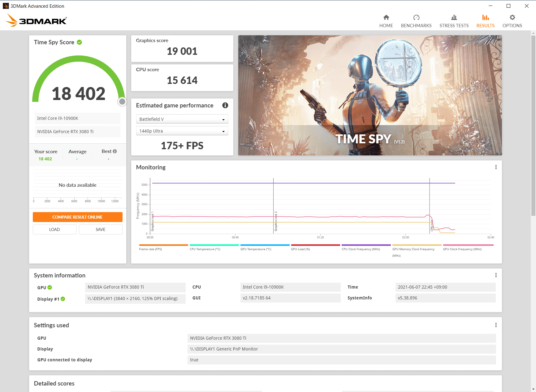The height and width of the screenshot is (392, 536).
Task: Switch to the RESULTS section
Action: coord(485,21)
